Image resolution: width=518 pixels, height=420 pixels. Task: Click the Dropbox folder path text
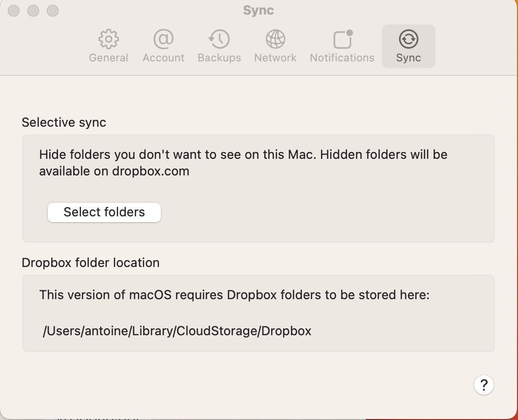click(x=177, y=331)
